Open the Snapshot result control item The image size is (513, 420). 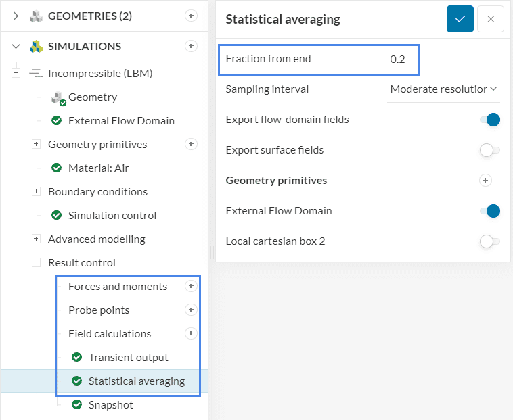coord(110,405)
